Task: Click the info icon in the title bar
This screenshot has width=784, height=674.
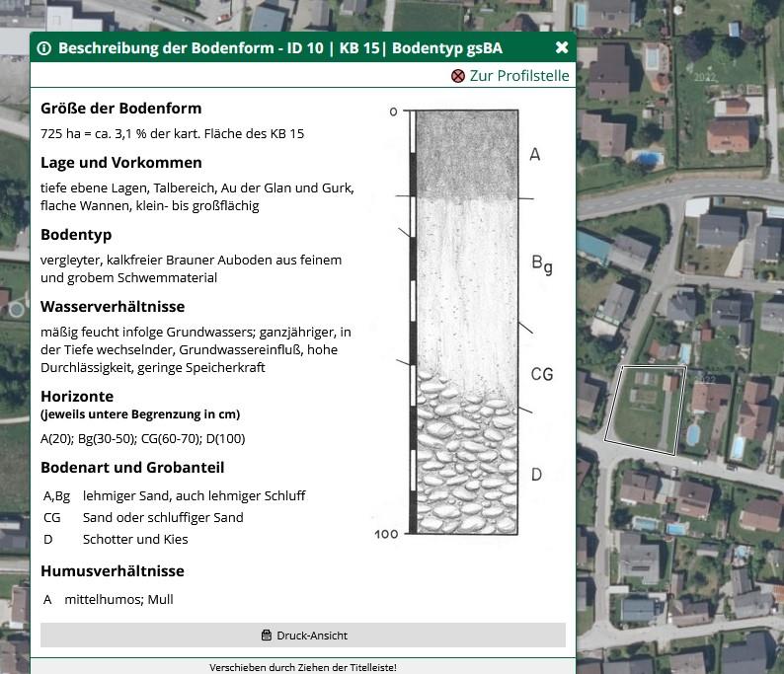Action: 44,47
